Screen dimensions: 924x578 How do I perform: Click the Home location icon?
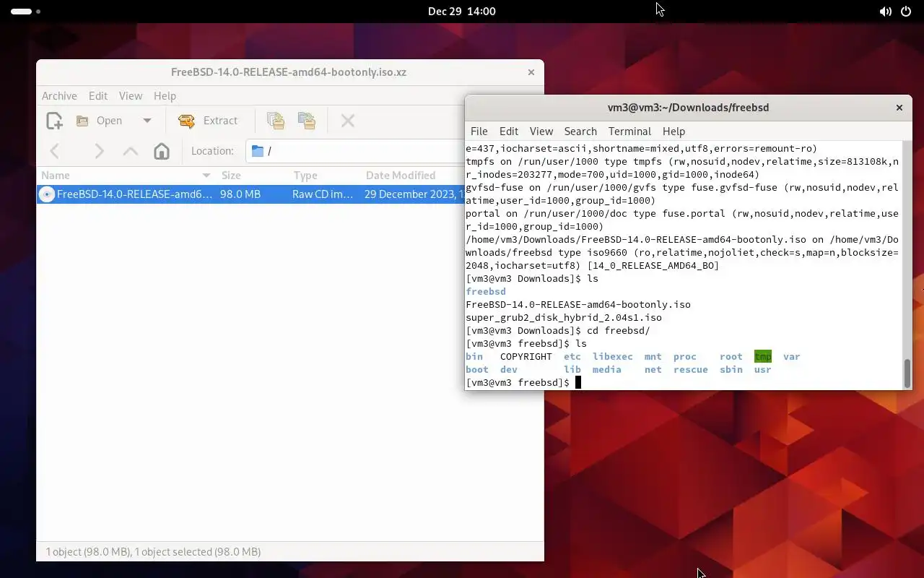coord(162,151)
